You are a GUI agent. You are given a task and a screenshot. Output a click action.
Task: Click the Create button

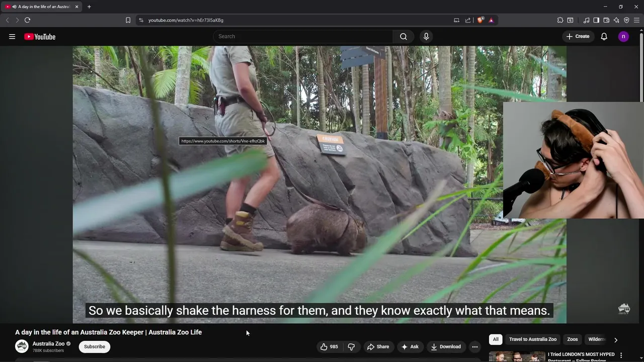pos(578,36)
